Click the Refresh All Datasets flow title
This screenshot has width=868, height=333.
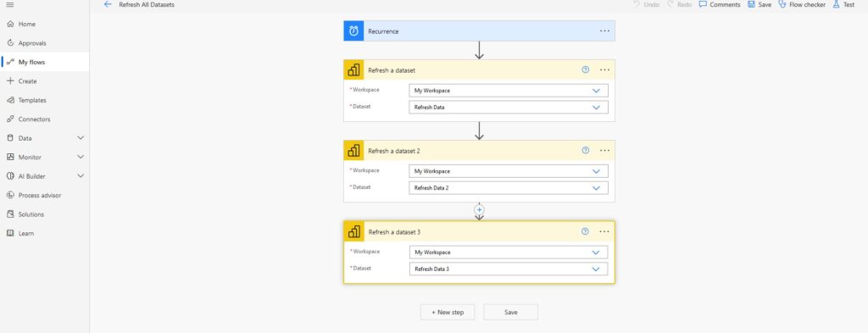pyautogui.click(x=147, y=4)
